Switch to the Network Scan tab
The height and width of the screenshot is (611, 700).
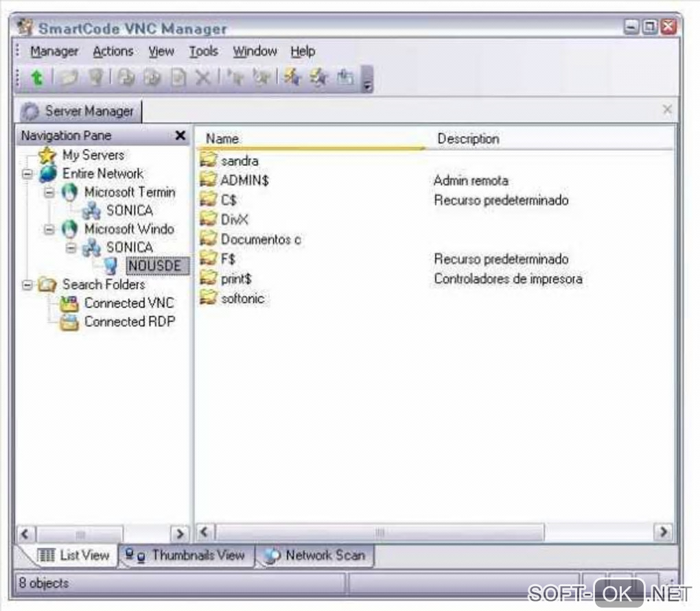(315, 555)
